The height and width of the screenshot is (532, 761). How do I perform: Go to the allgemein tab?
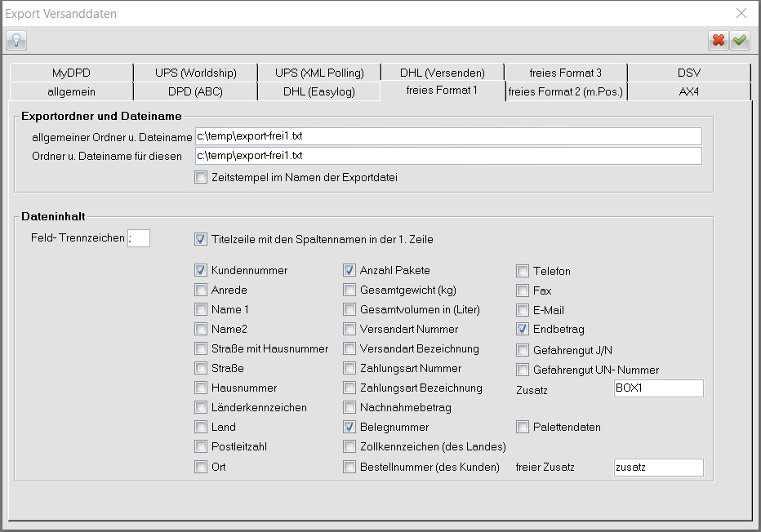tap(72, 91)
